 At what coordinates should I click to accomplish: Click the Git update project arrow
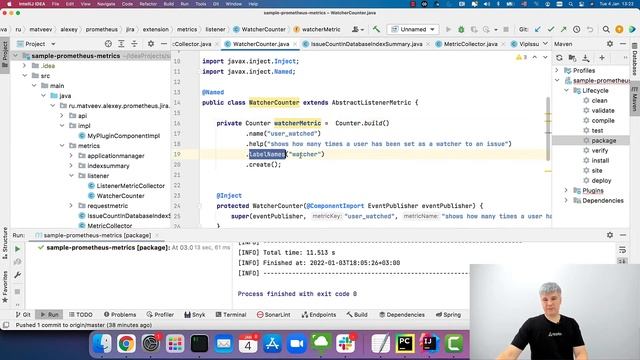(538, 29)
